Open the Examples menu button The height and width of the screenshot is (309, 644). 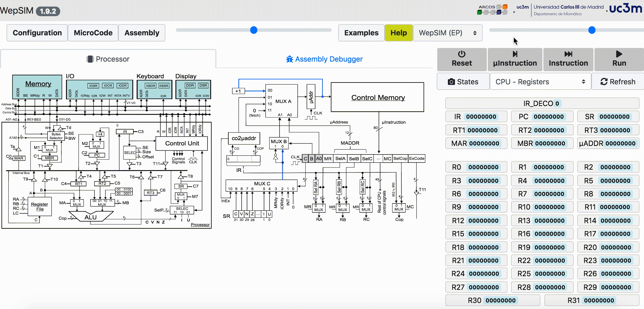coord(361,33)
